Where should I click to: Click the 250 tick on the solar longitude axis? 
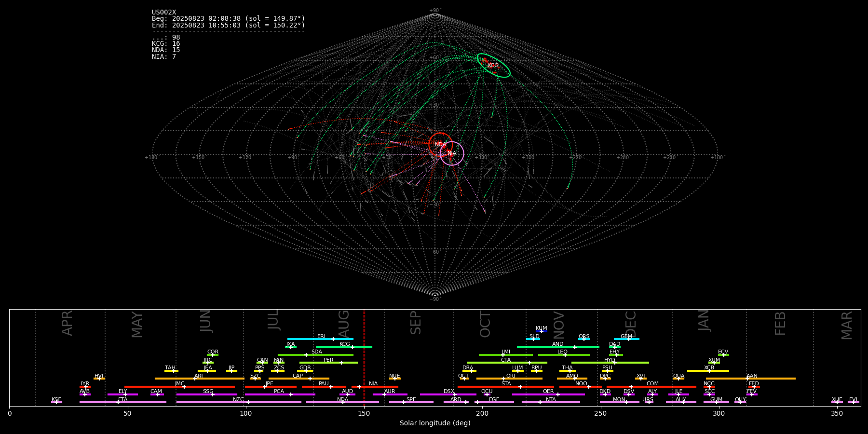pos(600,413)
